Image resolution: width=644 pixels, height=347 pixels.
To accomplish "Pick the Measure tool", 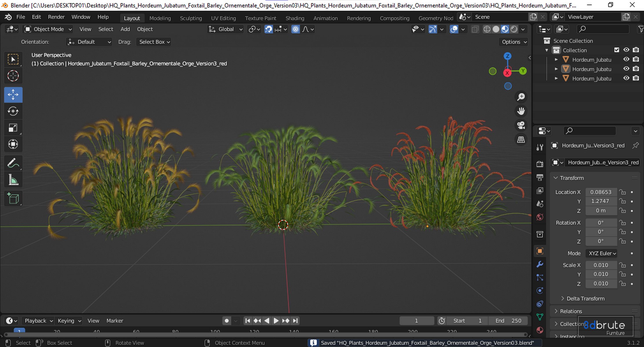I will pyautogui.click(x=13, y=180).
